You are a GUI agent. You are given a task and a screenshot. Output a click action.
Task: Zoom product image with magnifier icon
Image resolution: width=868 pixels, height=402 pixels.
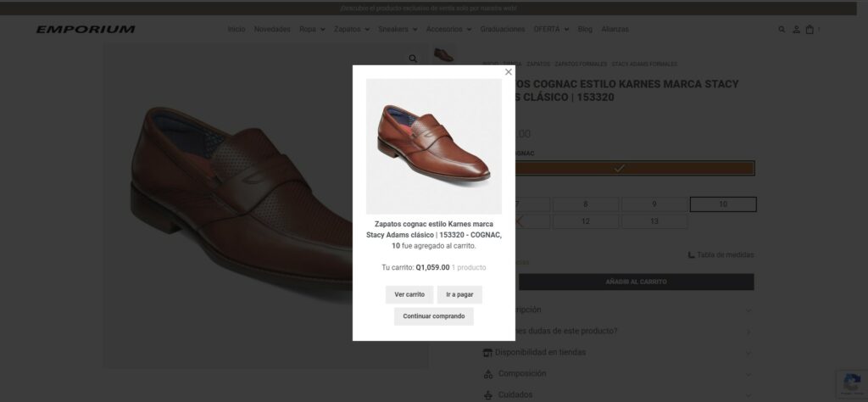413,59
